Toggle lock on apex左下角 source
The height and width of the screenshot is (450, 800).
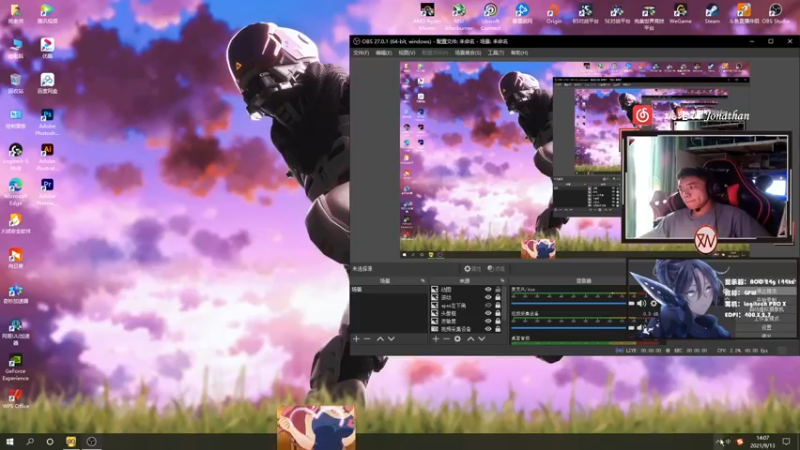coord(498,305)
